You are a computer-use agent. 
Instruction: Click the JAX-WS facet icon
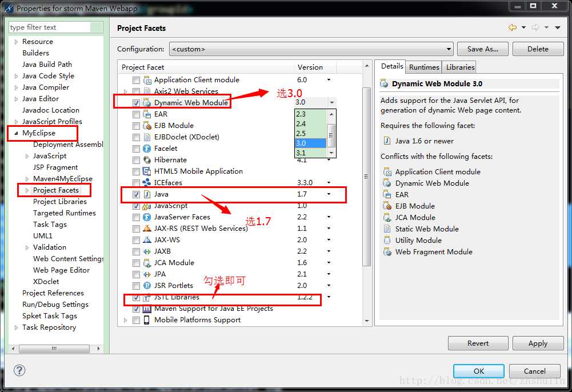click(147, 240)
